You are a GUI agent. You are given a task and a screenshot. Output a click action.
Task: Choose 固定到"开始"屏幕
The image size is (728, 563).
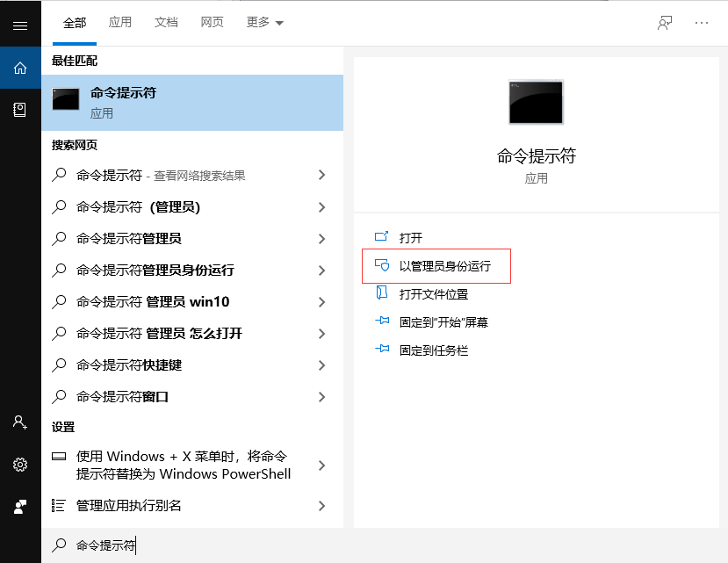coord(443,322)
